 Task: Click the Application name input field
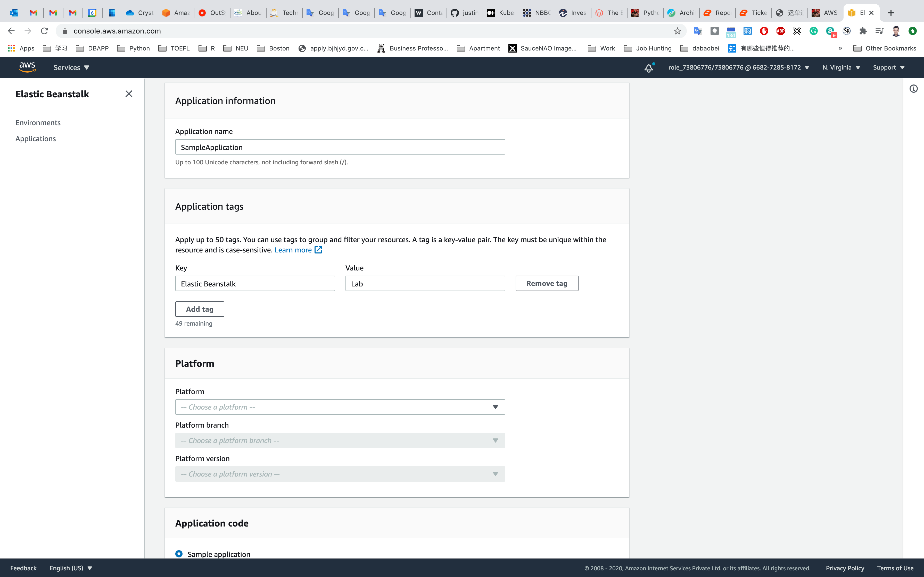coord(340,147)
